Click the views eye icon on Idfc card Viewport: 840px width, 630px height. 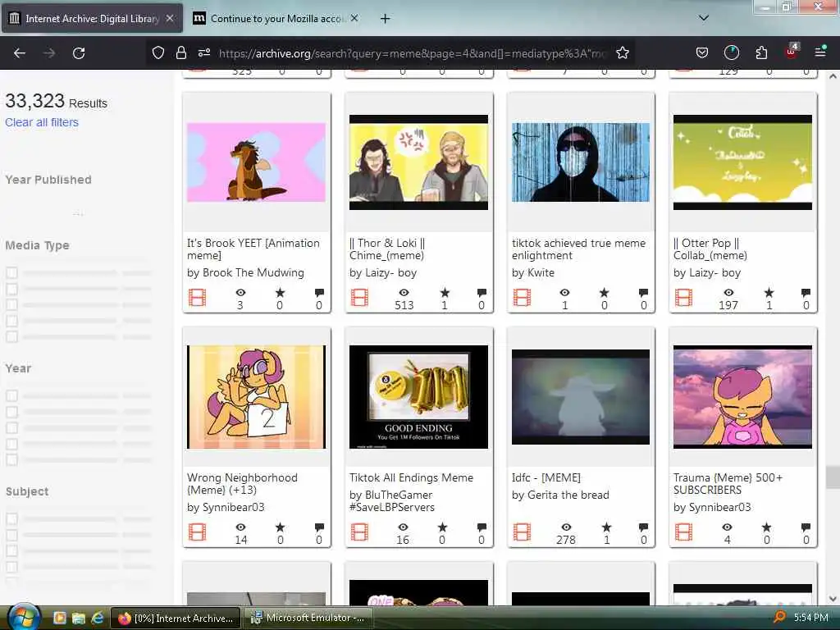pos(566,527)
